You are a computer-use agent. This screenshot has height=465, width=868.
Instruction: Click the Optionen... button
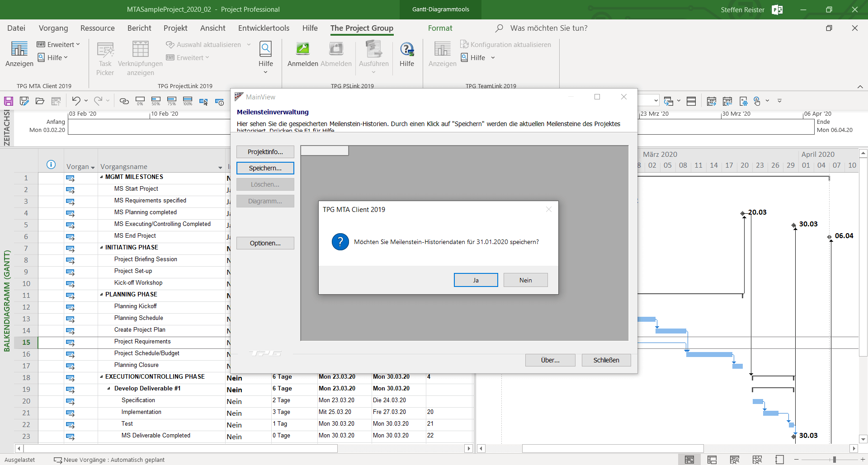click(265, 243)
